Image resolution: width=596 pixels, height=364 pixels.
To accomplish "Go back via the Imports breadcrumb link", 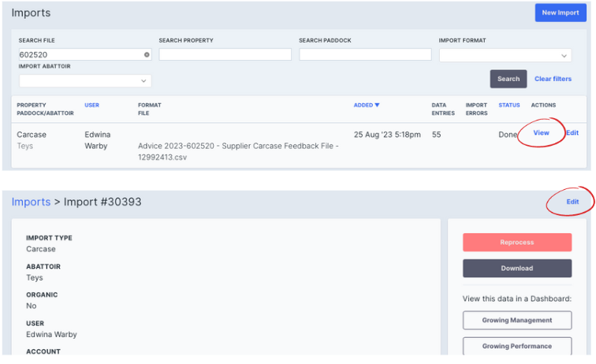I will click(x=31, y=202).
